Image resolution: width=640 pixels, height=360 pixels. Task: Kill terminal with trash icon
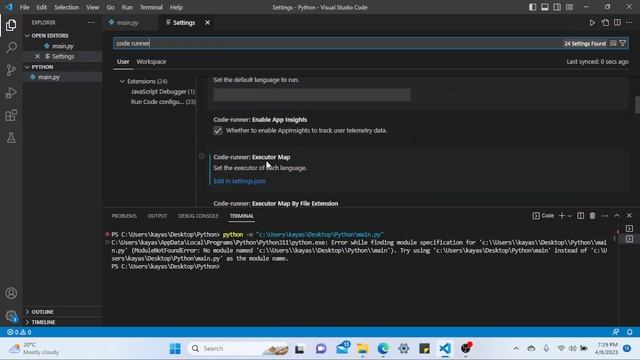point(592,216)
